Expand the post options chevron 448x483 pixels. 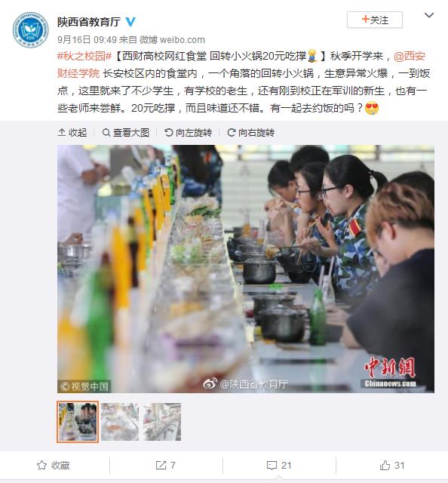click(429, 15)
